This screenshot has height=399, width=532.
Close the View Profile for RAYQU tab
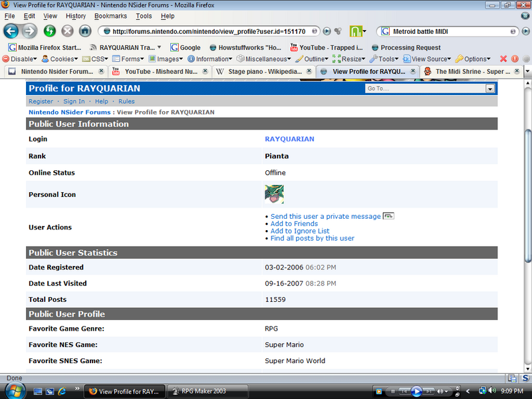(x=412, y=71)
